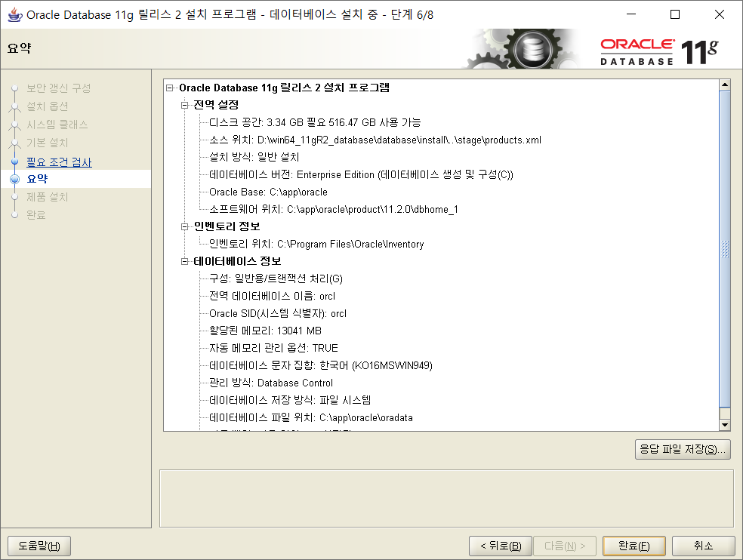Select the 데이터베이스 파일 위치 oradata row
Viewport: 743px width, 560px height.
pos(311,418)
